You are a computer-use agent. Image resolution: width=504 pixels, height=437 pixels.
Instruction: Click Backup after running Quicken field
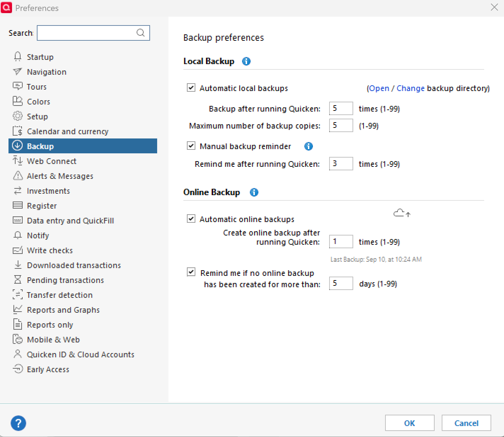(x=341, y=108)
